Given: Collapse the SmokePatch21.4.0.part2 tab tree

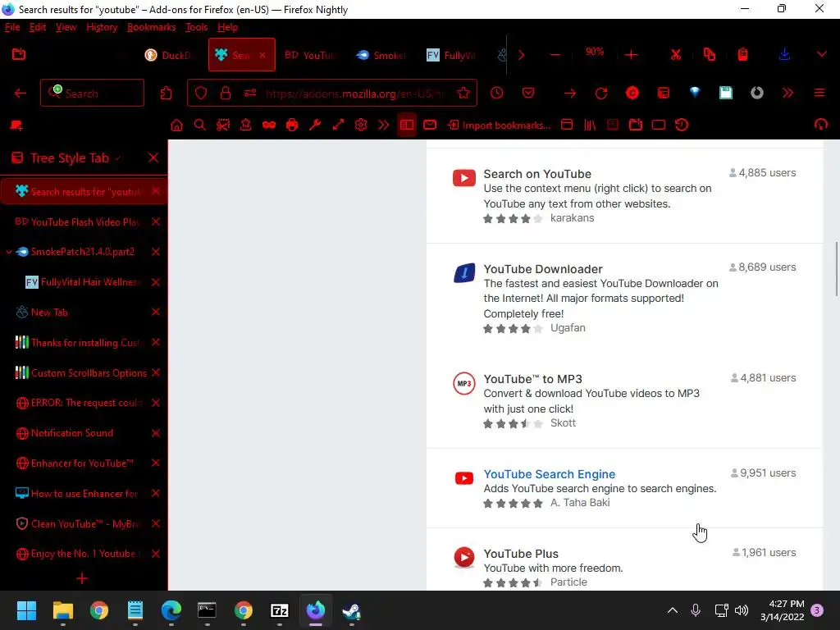Looking at the screenshot, I should tap(8, 252).
